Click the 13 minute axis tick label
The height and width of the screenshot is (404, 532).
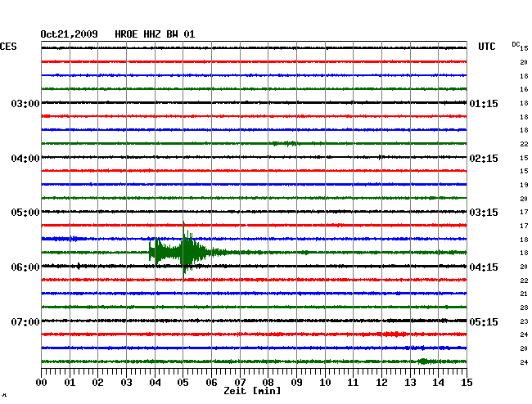410,383
